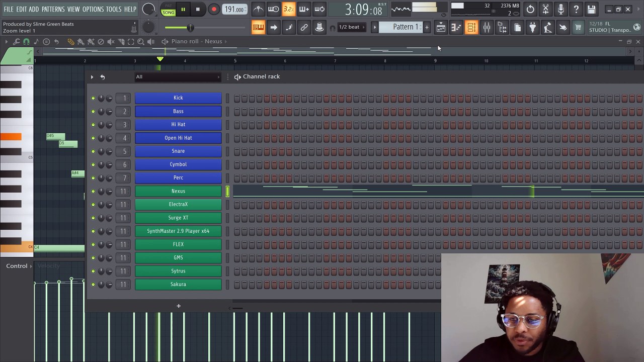Open the Piano roll window icon
This screenshot has width=644, height=362.
click(x=456, y=28)
